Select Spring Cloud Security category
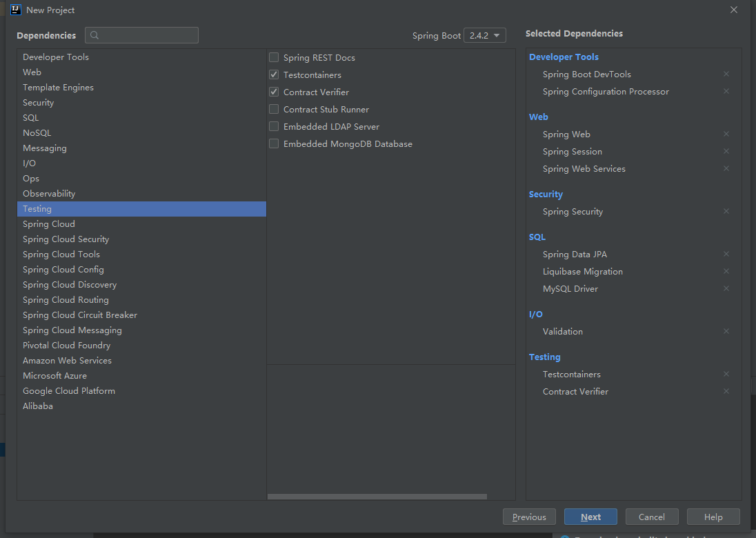Viewport: 756px width, 538px height. click(x=141, y=239)
